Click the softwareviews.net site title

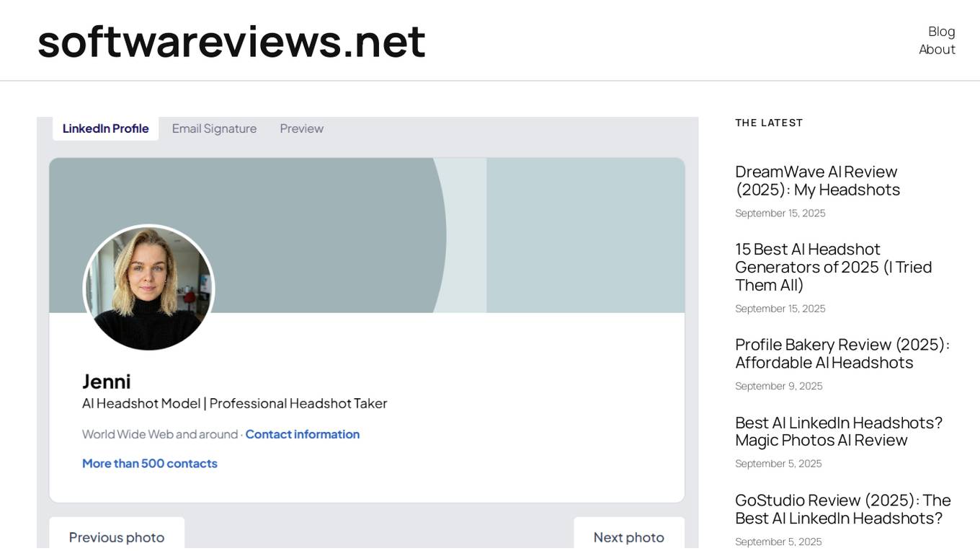(231, 41)
